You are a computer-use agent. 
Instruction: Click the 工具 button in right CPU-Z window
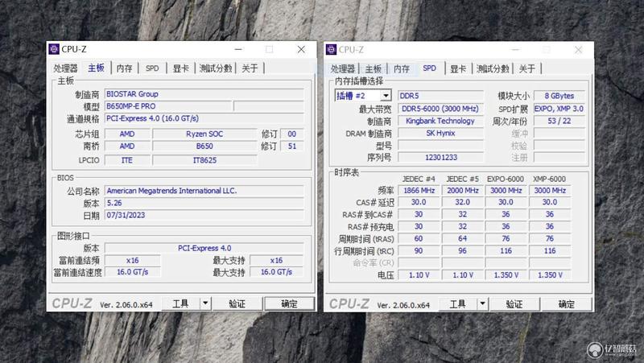point(458,304)
